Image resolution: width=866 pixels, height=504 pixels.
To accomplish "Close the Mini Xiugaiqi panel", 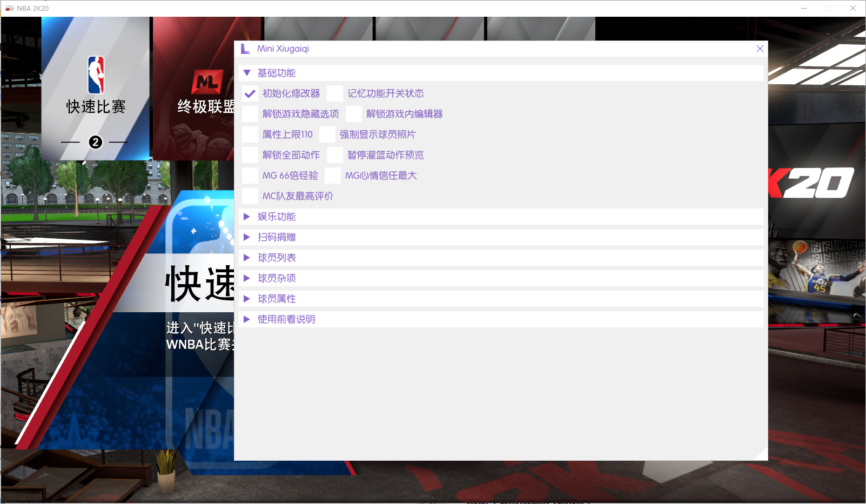I will (760, 49).
